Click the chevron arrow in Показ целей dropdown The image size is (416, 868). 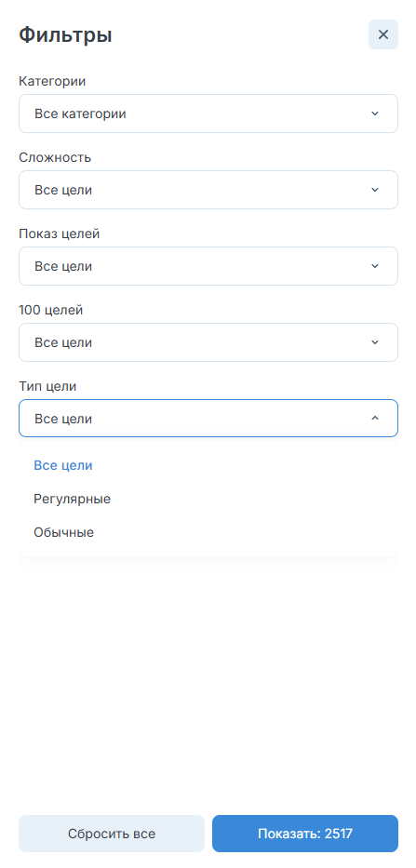pyautogui.click(x=375, y=266)
